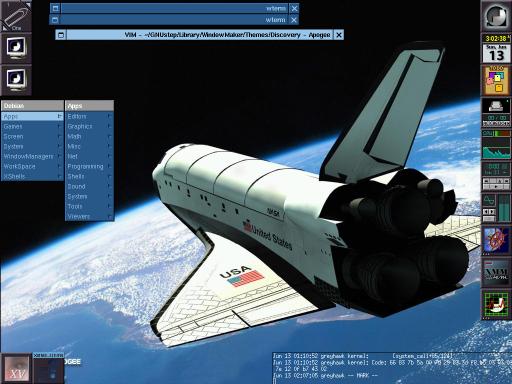Click the VIM window title bar text

tap(227, 35)
